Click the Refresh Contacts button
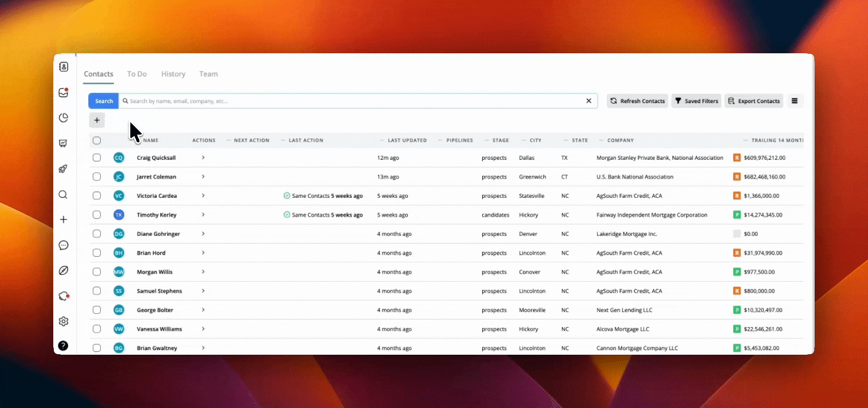 click(x=637, y=101)
